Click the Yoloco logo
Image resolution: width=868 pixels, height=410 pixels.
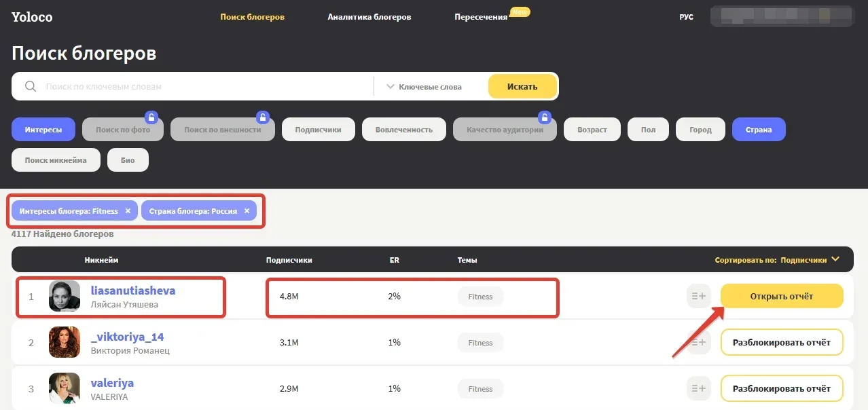coord(32,17)
